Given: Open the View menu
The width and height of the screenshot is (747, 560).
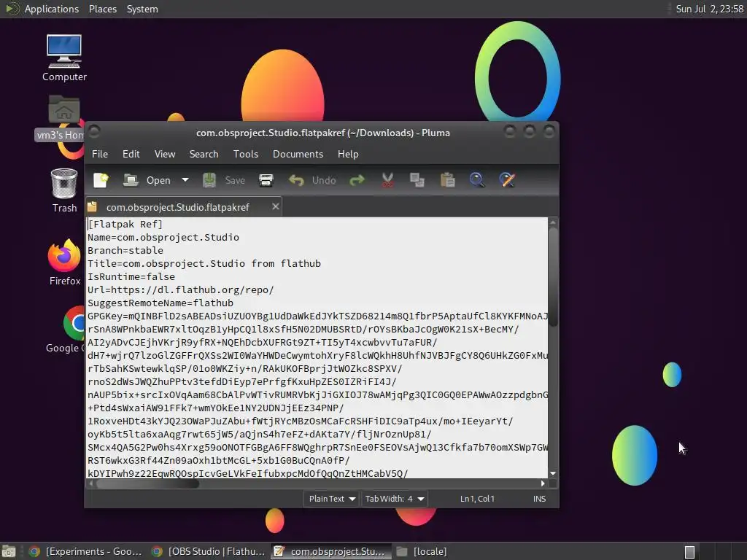Looking at the screenshot, I should [x=165, y=155].
